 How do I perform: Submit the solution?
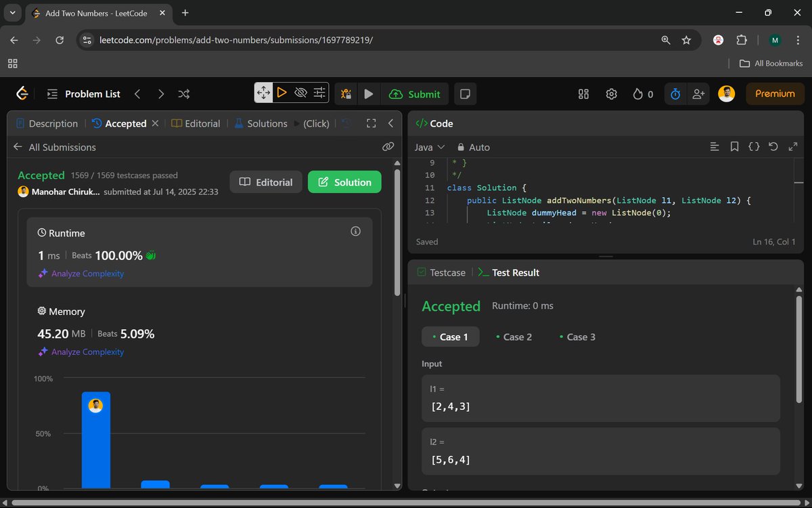pos(415,94)
